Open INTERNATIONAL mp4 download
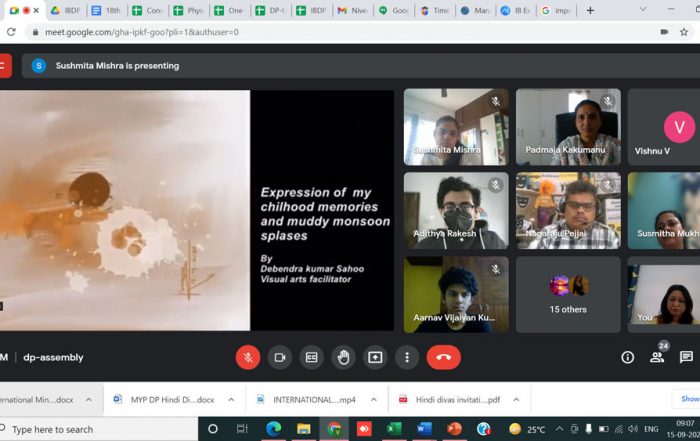Screen dimensions: 700x441 tap(307, 399)
